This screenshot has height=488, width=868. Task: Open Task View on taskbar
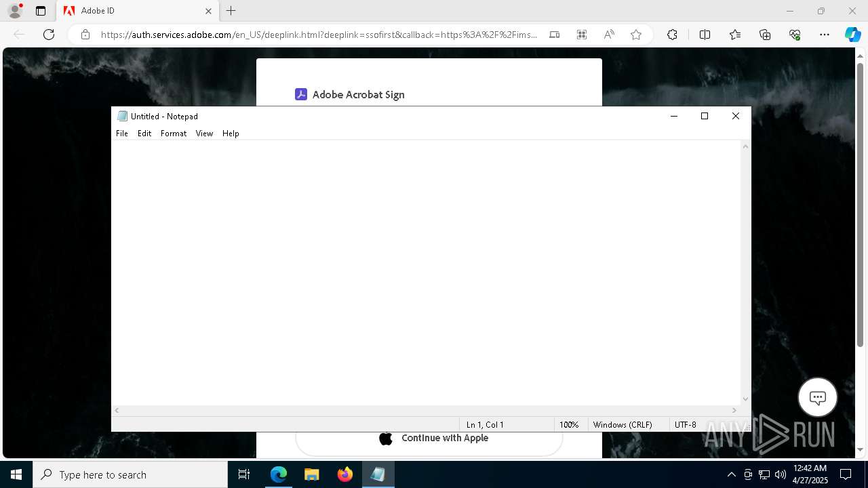pyautogui.click(x=244, y=474)
